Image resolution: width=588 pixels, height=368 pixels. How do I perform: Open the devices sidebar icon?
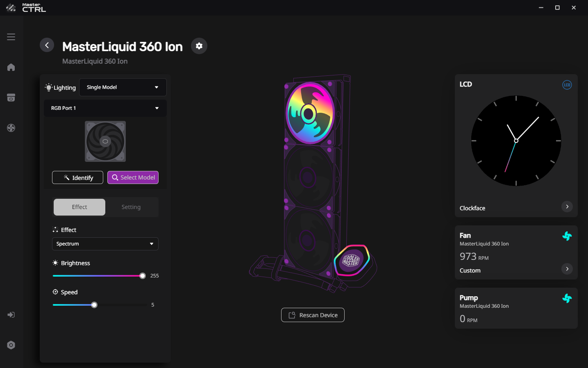[x=11, y=98]
